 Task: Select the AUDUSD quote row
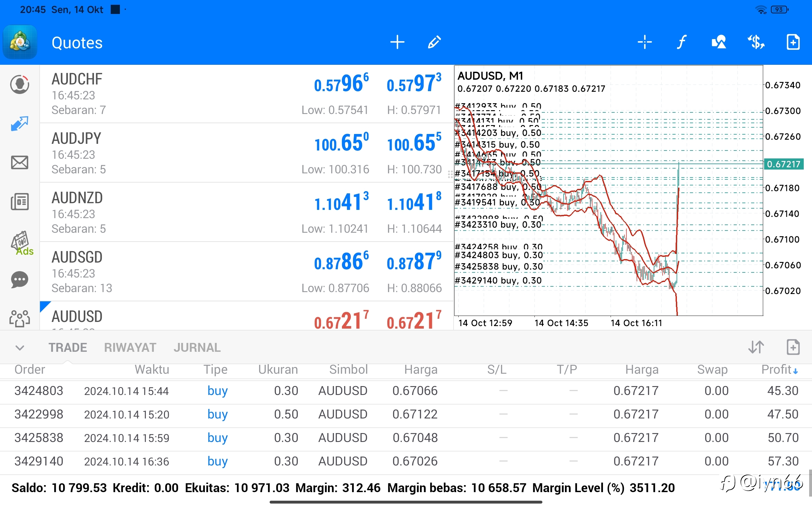point(247,316)
